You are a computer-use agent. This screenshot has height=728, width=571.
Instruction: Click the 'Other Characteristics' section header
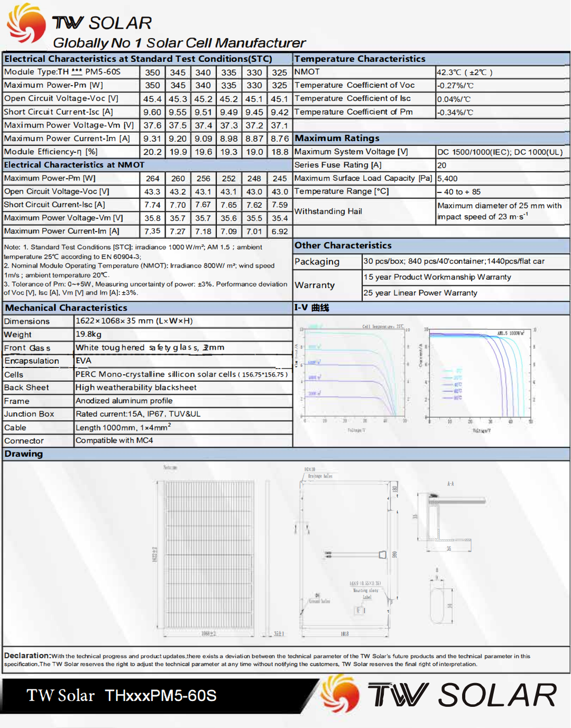(x=343, y=245)
